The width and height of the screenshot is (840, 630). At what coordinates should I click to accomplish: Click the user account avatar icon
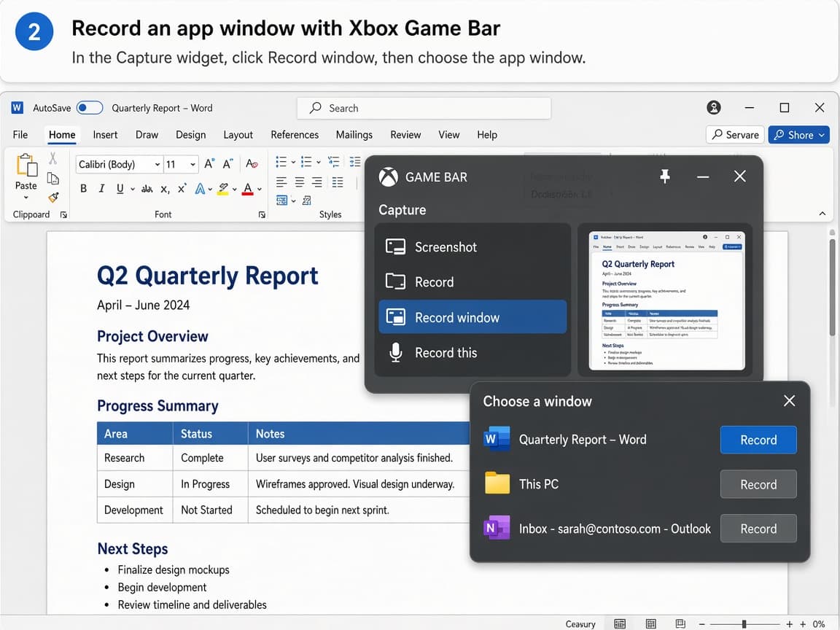pos(714,108)
